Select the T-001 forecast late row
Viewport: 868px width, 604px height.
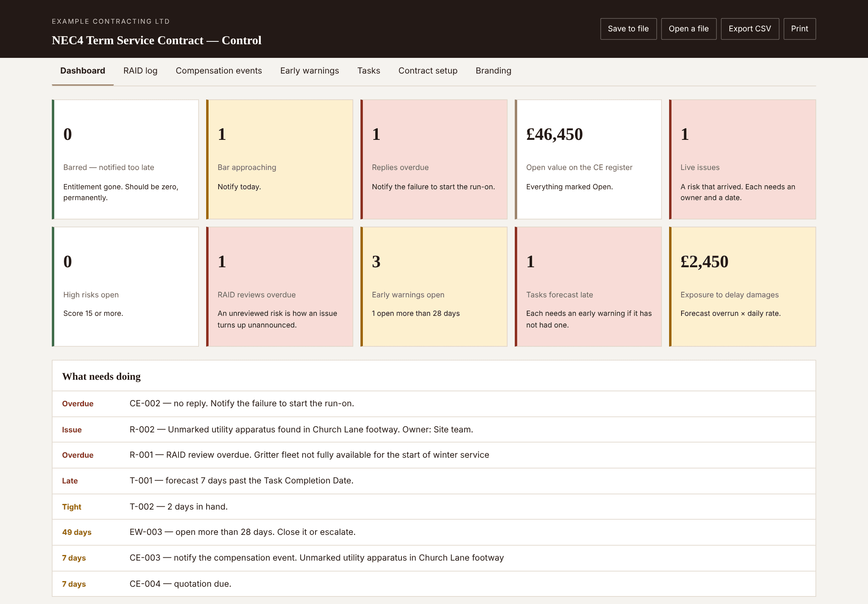(x=434, y=481)
